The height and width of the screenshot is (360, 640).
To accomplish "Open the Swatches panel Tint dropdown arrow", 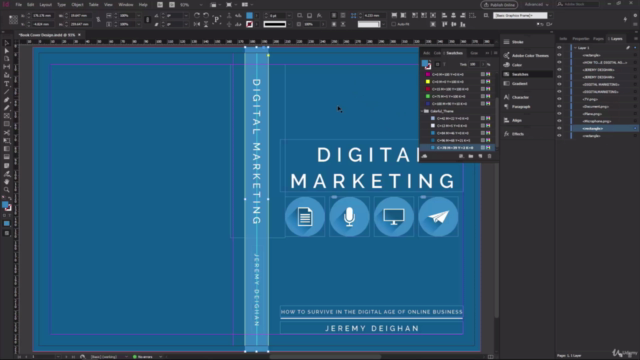I will click(483, 64).
